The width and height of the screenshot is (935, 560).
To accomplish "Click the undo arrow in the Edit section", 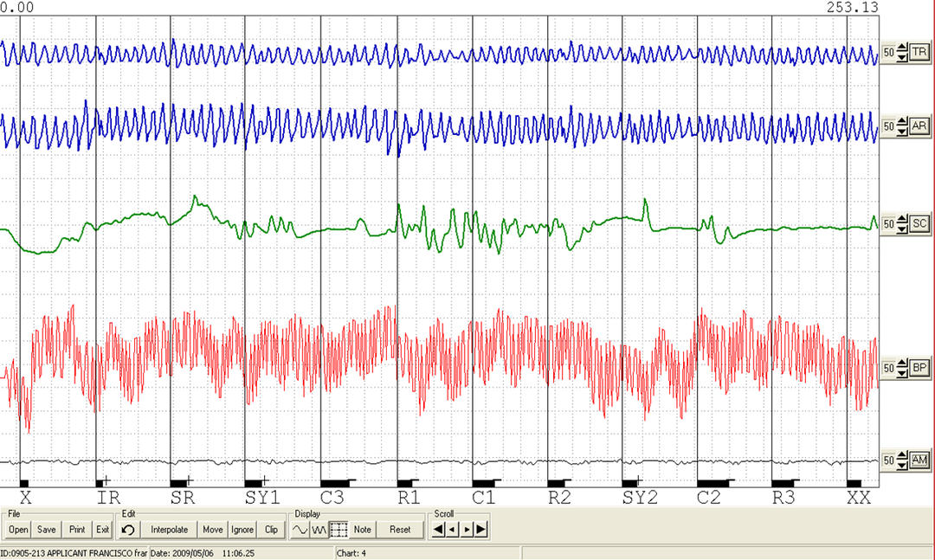I will (x=128, y=529).
